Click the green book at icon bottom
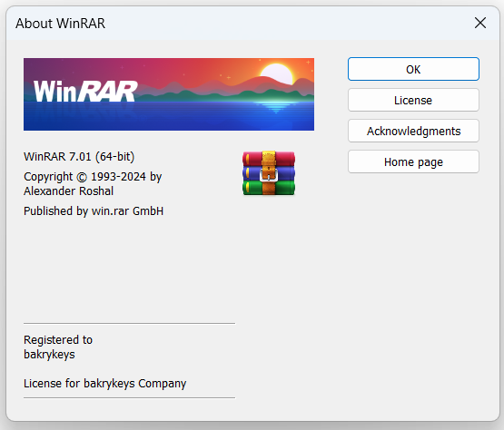The width and height of the screenshot is (504, 430). click(x=269, y=188)
